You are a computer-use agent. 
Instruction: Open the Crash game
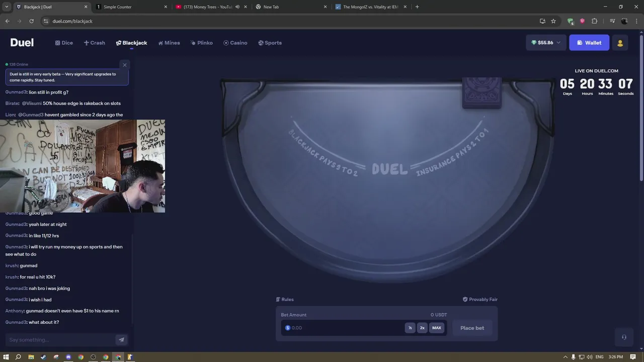[x=94, y=43]
